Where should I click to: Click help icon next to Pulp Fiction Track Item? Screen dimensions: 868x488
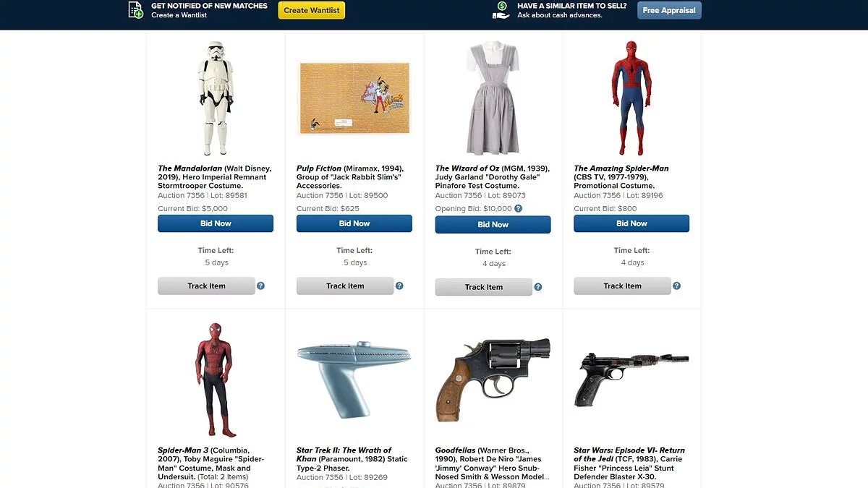(399, 286)
